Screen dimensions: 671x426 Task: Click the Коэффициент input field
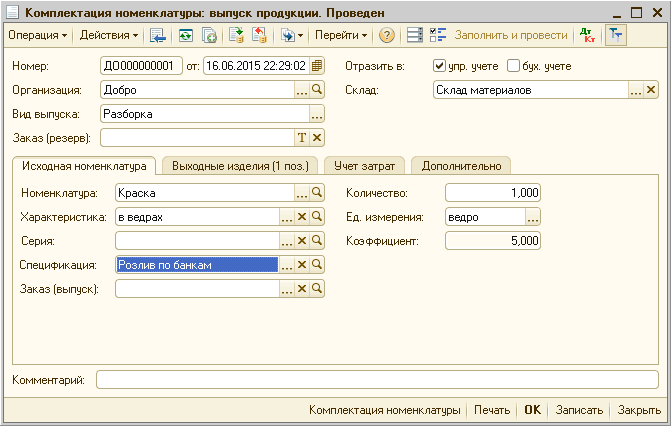[493, 241]
